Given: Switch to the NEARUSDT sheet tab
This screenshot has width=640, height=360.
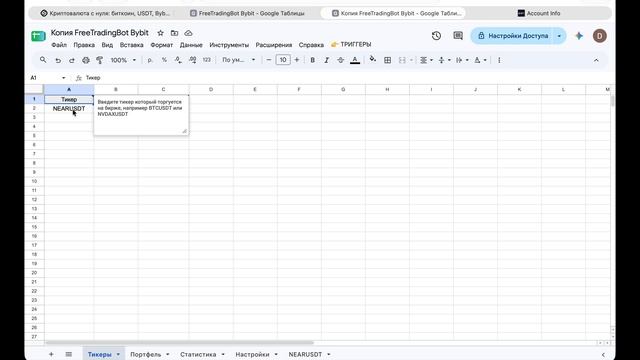Looking at the screenshot, I should [309, 354].
